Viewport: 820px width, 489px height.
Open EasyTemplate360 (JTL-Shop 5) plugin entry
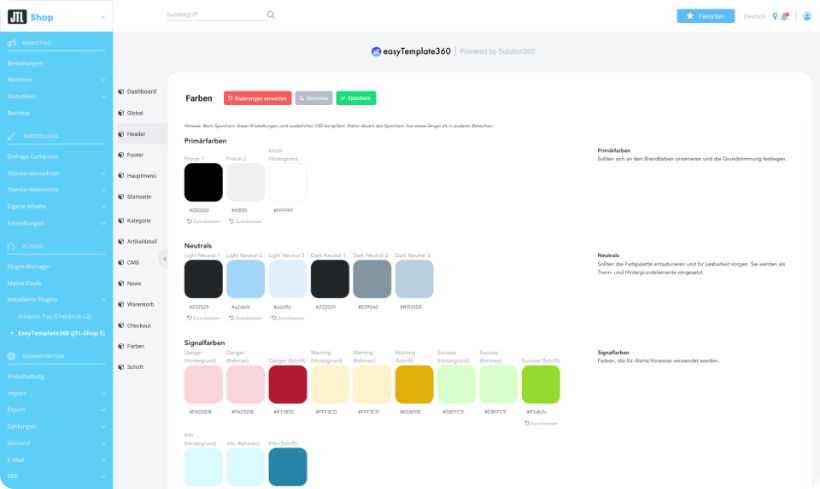click(61, 333)
